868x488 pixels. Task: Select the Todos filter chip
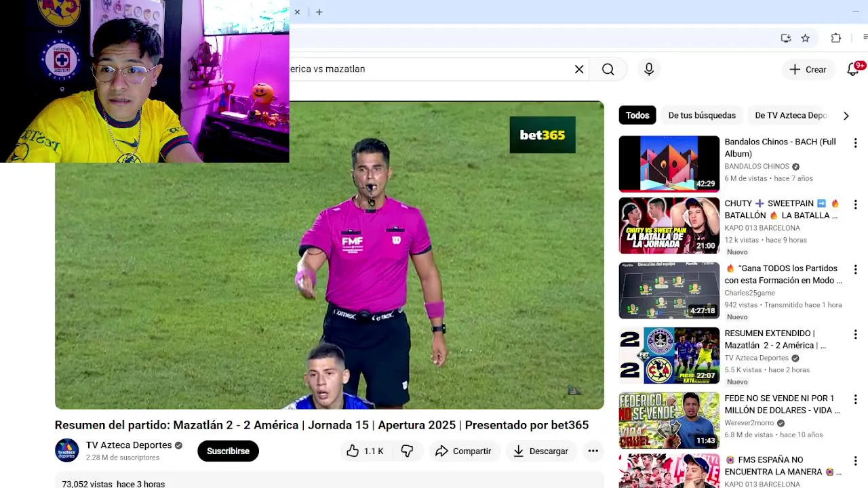click(x=637, y=115)
